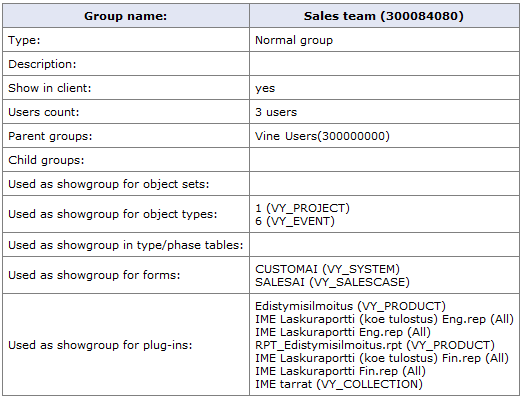Click the IME tarrat (VY_COLLECTION) plug-in
The width and height of the screenshot is (524, 399).
pyautogui.click(x=339, y=384)
